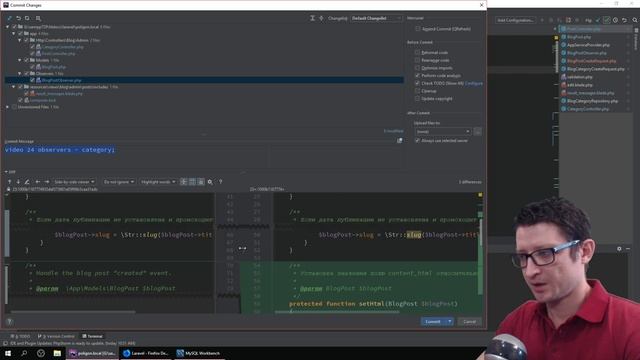
Task: Click Diff help question mark icon
Action: (220, 182)
